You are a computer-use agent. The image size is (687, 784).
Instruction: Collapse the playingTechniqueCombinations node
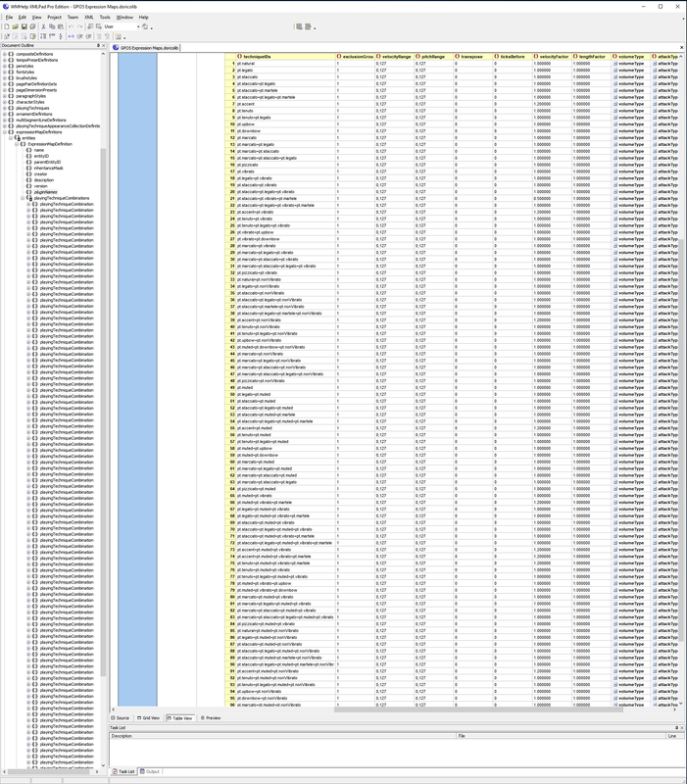[x=23, y=198]
